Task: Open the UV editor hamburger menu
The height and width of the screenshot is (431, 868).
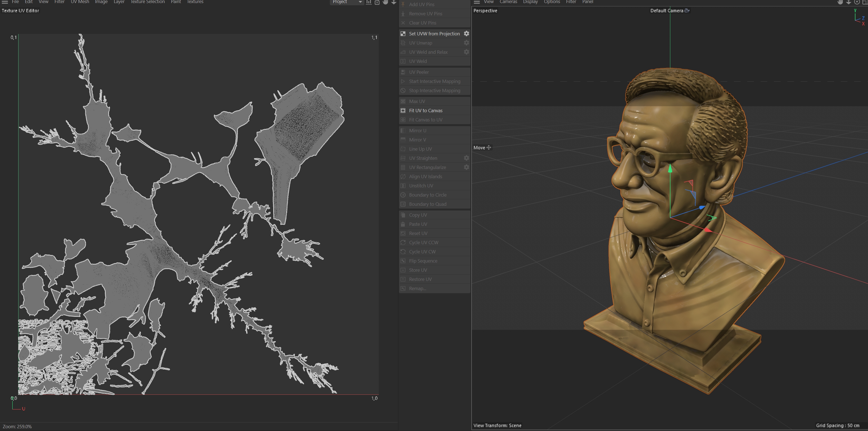Action: (5, 2)
